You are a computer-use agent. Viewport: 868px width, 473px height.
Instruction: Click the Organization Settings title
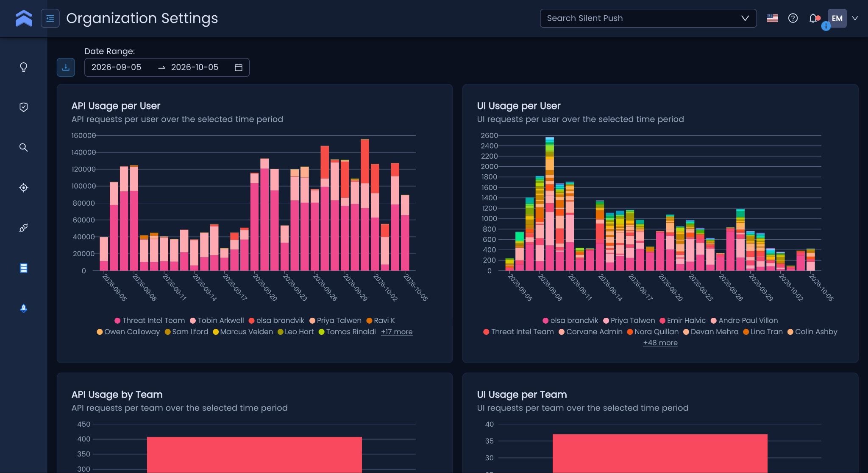click(x=142, y=18)
